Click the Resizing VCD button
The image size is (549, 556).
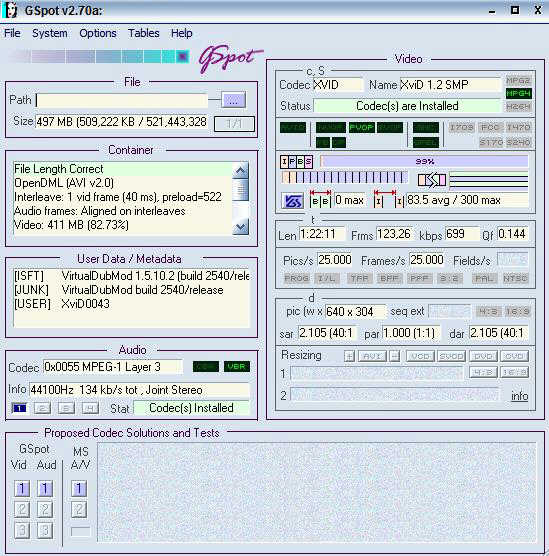tap(420, 356)
